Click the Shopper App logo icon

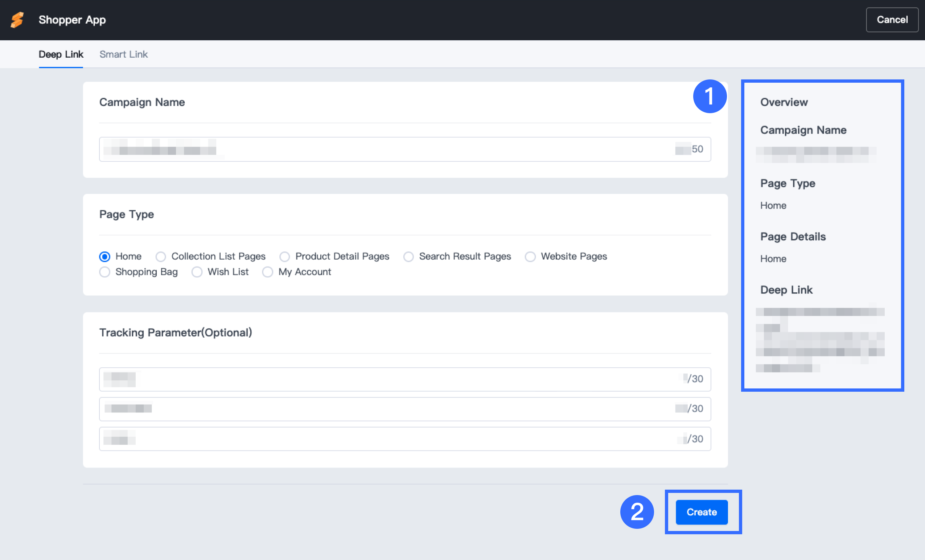(17, 20)
